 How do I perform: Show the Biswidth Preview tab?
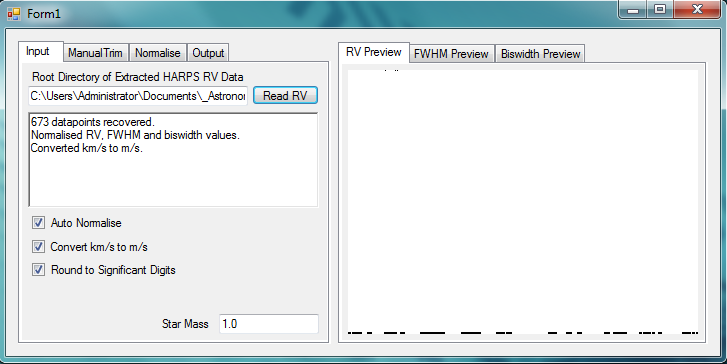click(x=541, y=54)
